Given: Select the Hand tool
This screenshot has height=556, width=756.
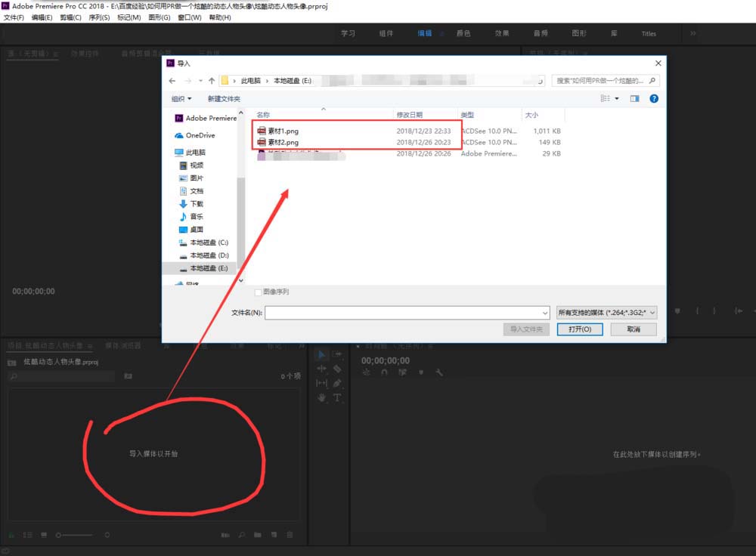Looking at the screenshot, I should tap(321, 398).
